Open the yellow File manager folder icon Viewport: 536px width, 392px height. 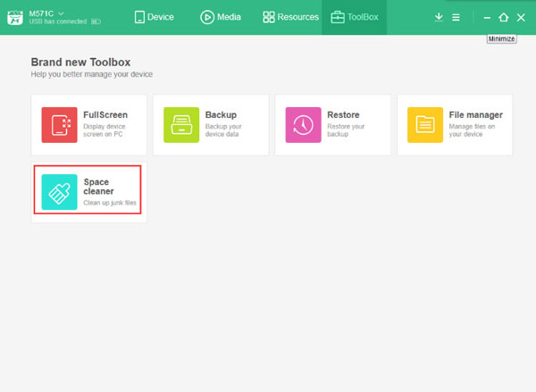click(x=425, y=125)
